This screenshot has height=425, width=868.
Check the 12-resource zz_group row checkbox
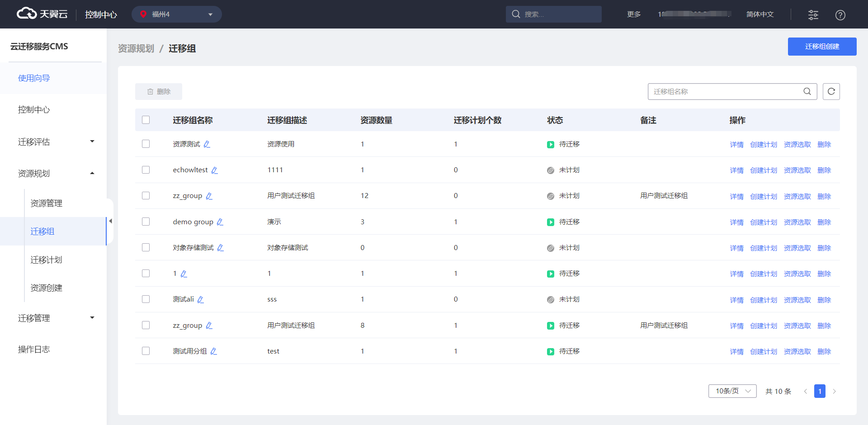click(x=146, y=195)
